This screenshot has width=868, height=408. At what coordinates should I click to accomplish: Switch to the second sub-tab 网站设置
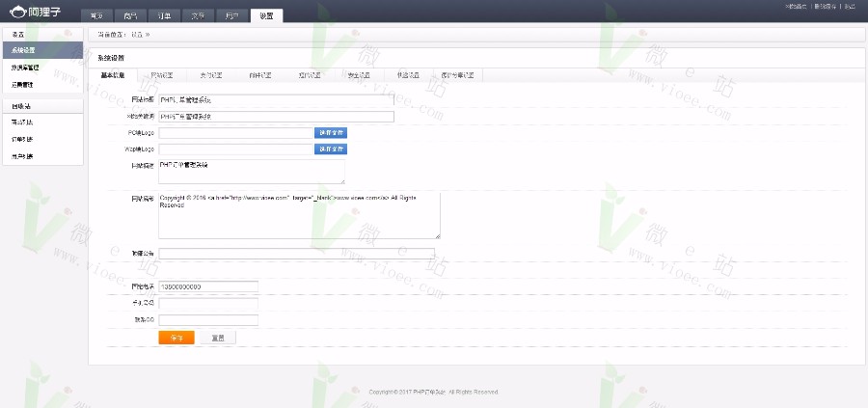coord(162,75)
